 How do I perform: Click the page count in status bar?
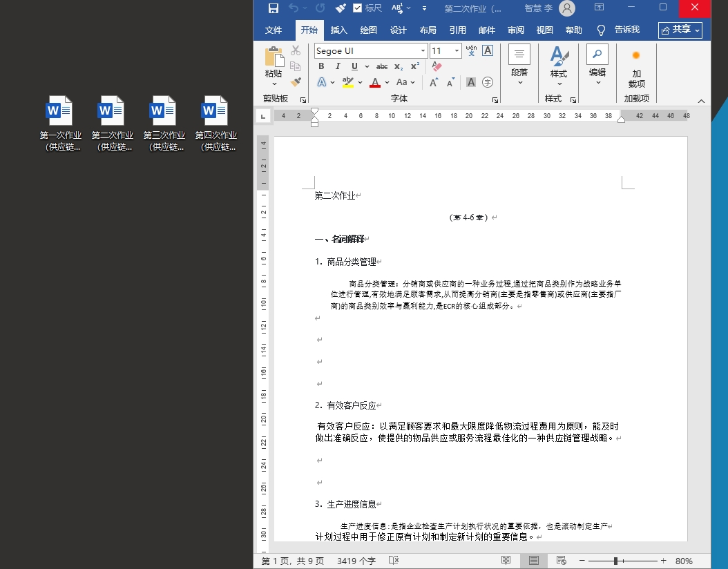292,561
